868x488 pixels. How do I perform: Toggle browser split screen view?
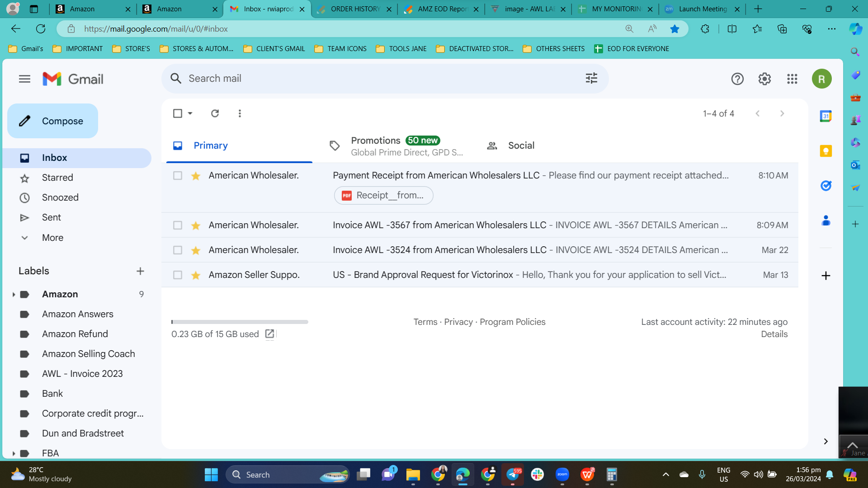coord(732,29)
